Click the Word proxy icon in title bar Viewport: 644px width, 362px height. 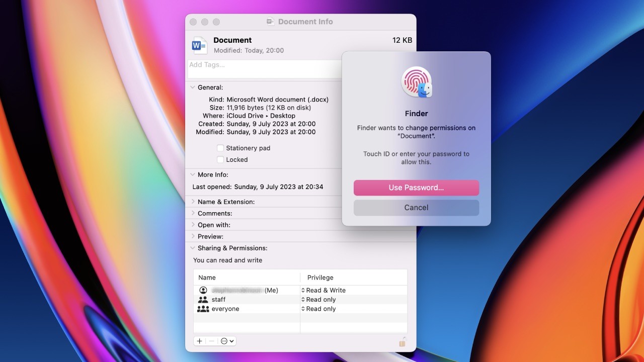click(270, 22)
